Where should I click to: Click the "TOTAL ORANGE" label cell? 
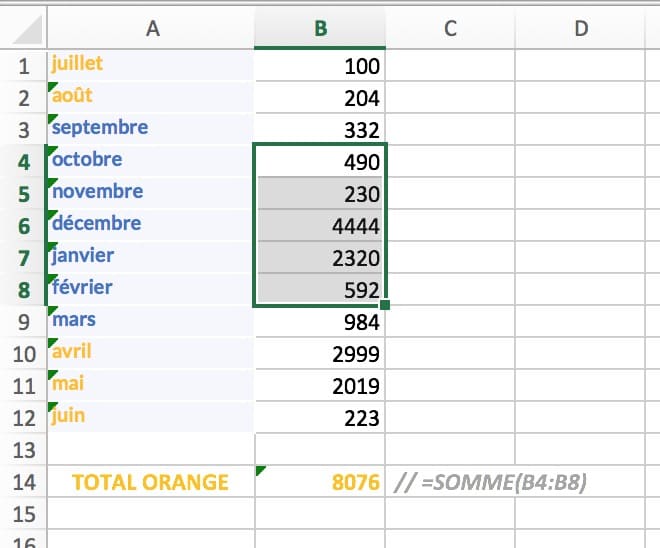pyautogui.click(x=150, y=482)
